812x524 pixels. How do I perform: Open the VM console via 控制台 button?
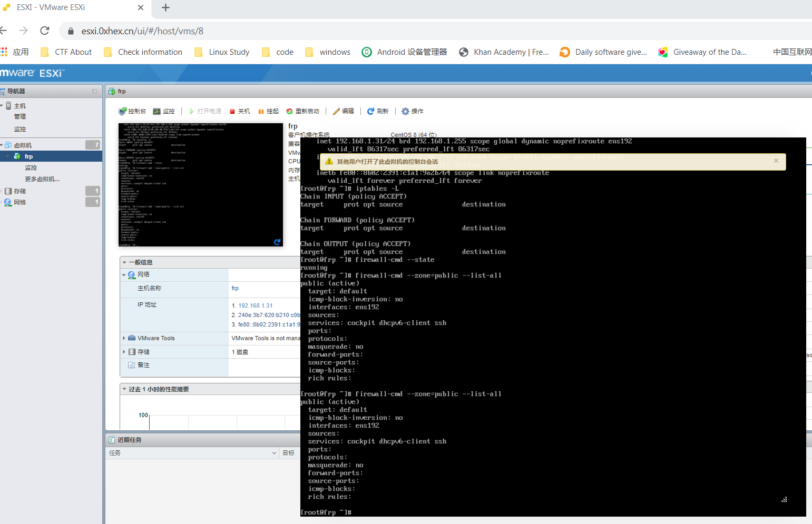132,111
